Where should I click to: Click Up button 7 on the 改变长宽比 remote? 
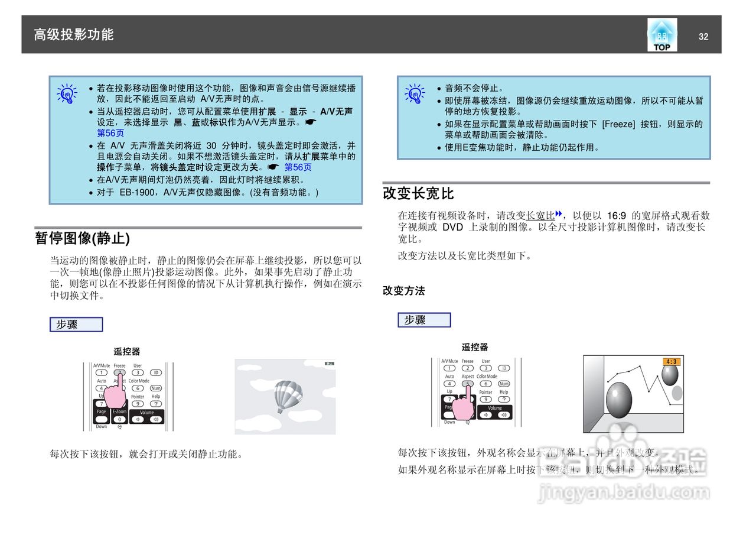(x=449, y=399)
